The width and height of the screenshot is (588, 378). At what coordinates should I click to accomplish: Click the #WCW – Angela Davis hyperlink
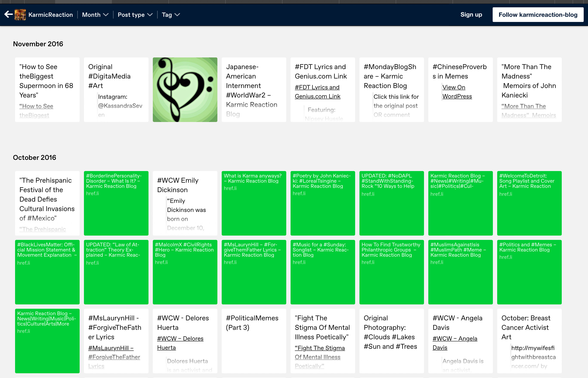455,343
